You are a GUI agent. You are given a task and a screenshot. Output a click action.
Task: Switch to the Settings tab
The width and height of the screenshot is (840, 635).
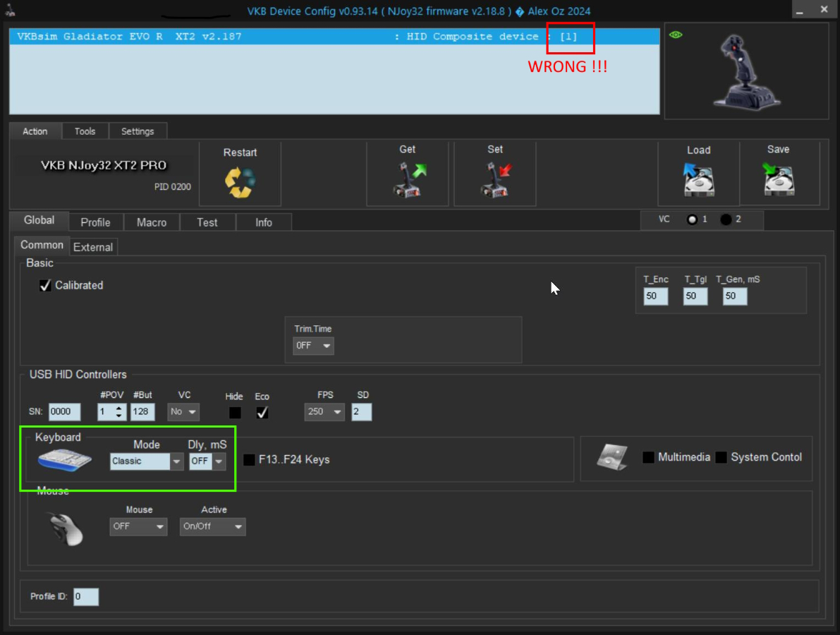(x=138, y=131)
